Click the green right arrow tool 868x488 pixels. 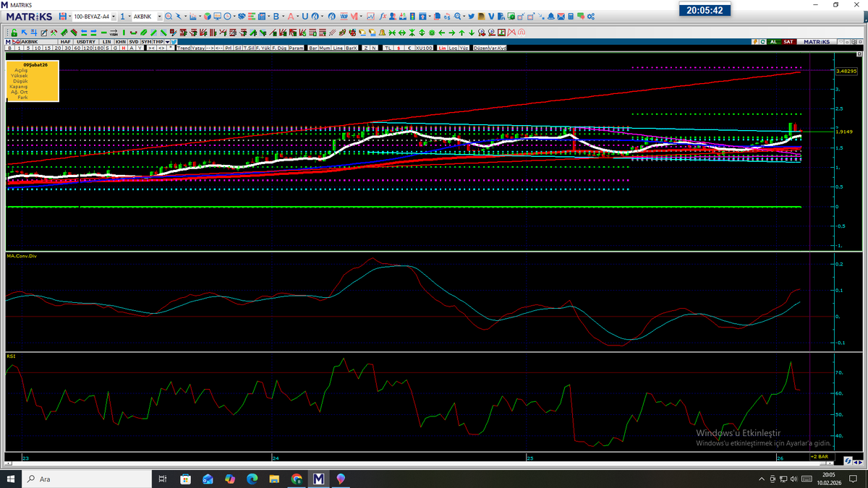point(452,33)
